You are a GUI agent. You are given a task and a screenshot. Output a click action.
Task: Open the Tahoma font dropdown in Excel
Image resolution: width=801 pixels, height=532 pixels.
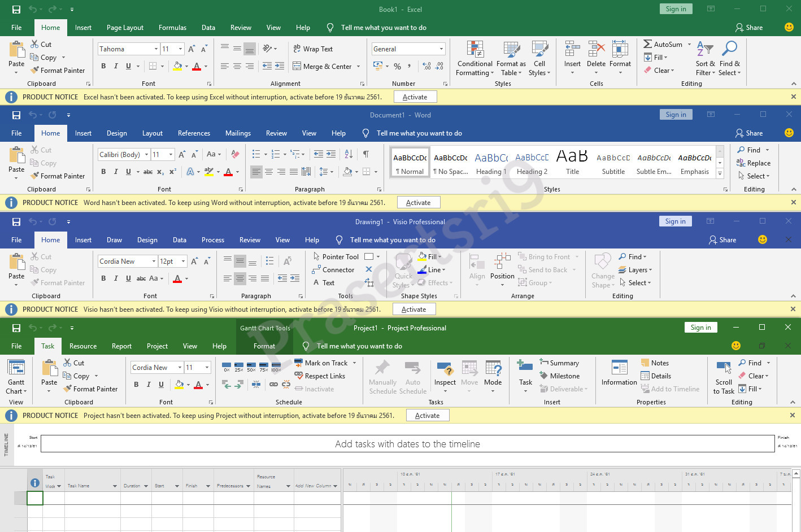click(x=156, y=49)
